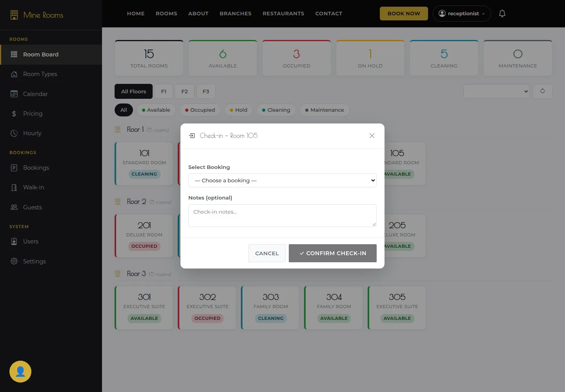This screenshot has width=565, height=392.
Task: Select the All status filter pill
Action: (x=124, y=110)
